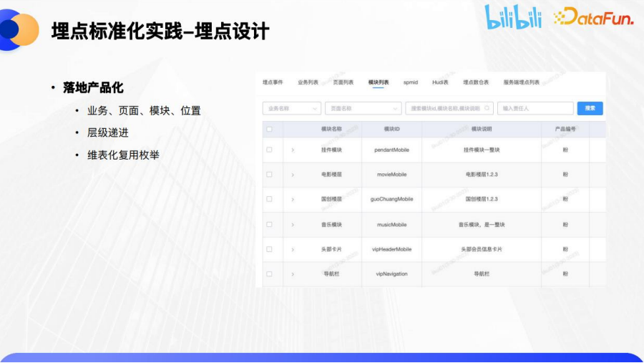Expand the 国创楼层 row
Viewport: 644px width, 363px height.
point(293,199)
